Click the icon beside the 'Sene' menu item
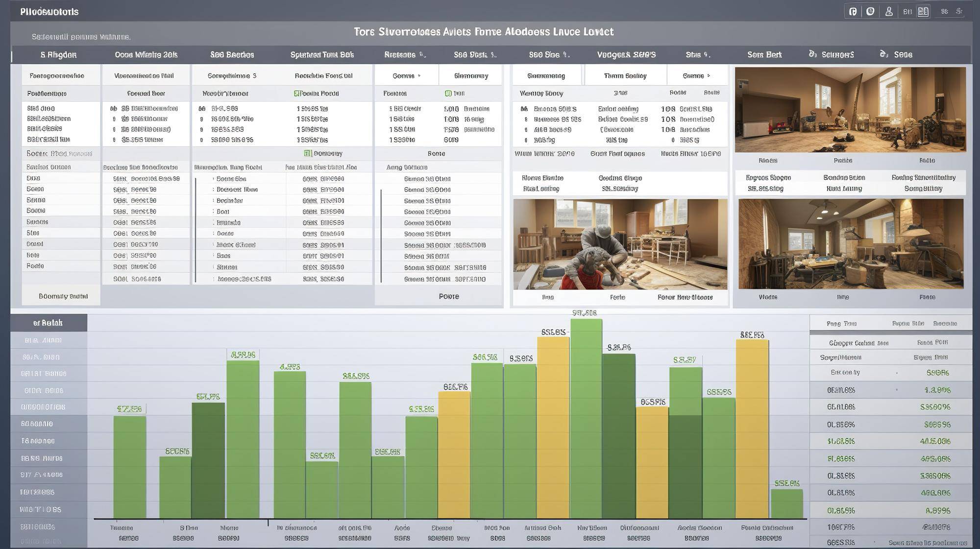Viewport: 980px width, 549px height. 884,54
